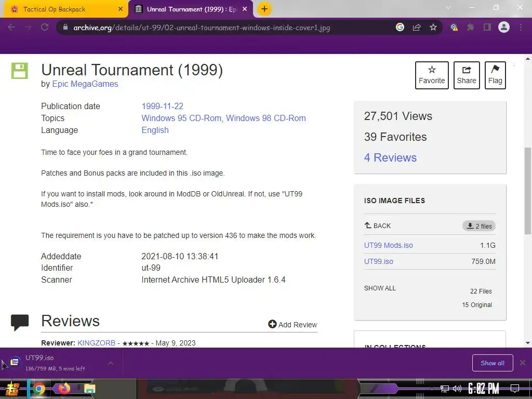Click the shield warning extension icon
The width and height of the screenshot is (532, 399).
click(x=454, y=27)
